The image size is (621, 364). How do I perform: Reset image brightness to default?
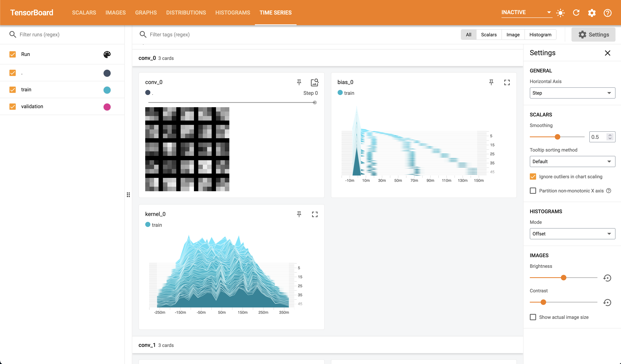tap(607, 278)
